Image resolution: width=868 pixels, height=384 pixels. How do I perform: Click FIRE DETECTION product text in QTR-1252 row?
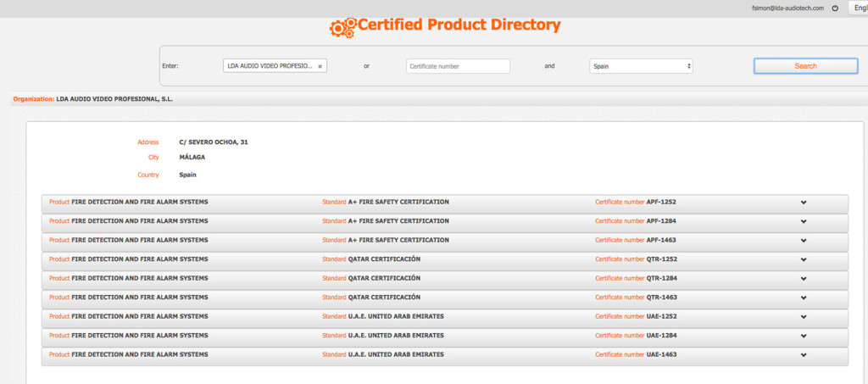click(x=140, y=259)
